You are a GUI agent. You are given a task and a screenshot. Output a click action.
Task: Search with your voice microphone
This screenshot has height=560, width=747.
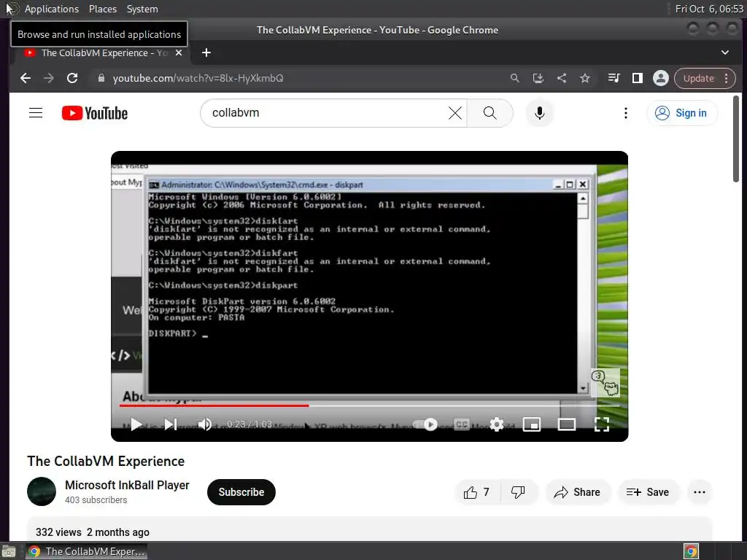[539, 113]
